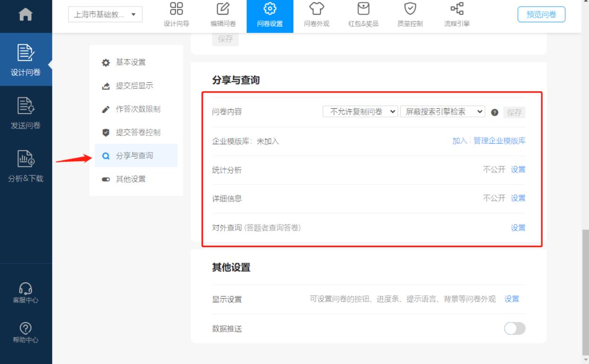Click the home icon in sidebar
The height and width of the screenshot is (364, 589).
[x=26, y=17]
